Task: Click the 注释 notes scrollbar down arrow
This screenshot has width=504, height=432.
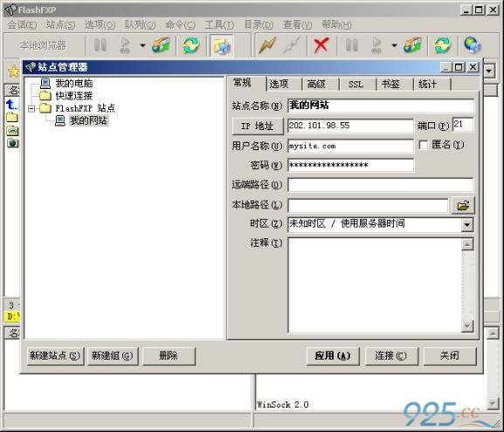Action: [467, 326]
